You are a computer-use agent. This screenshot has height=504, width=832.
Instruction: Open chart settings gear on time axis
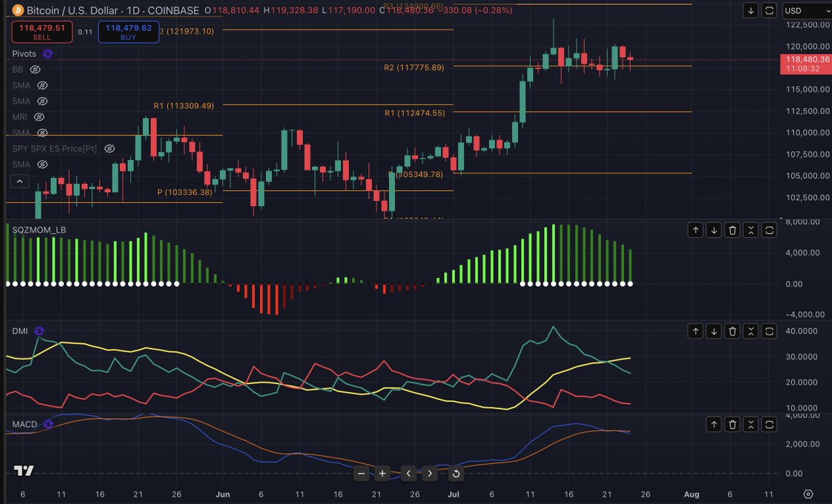pos(808,494)
